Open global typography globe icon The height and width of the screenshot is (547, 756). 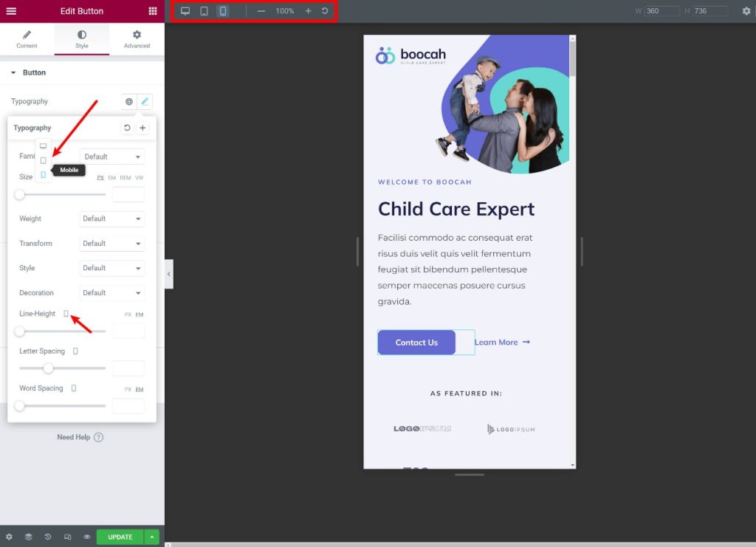click(129, 101)
